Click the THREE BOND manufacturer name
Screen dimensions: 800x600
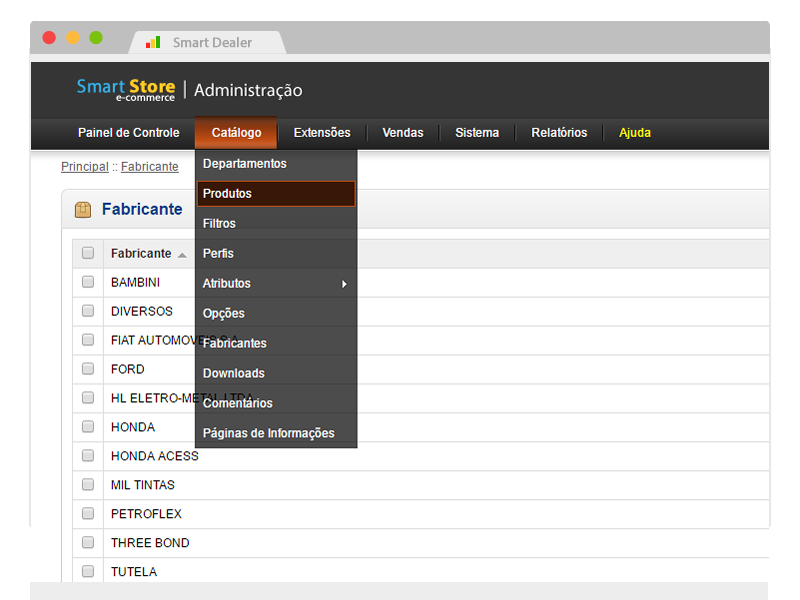click(150, 543)
